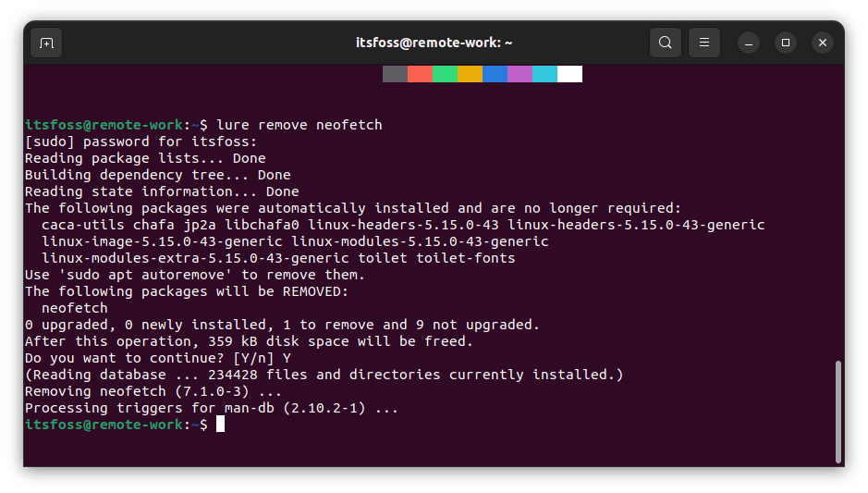
Task: Click the white color block
Action: tap(569, 74)
